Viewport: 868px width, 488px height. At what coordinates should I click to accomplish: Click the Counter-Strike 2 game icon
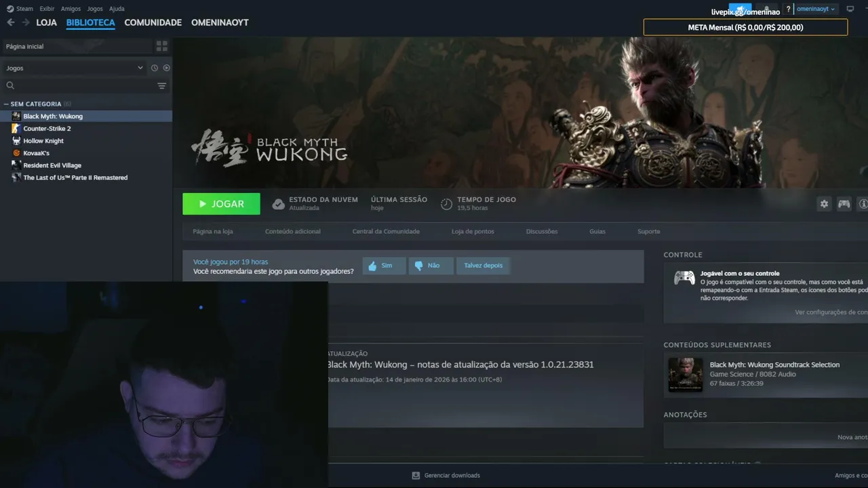[16, 129]
